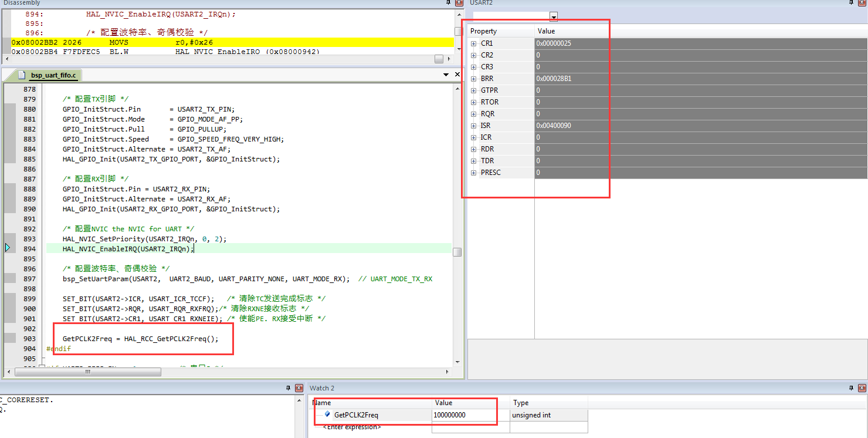Select highlighted MOVS instruction in Disassembly
The width and height of the screenshot is (868, 438).
tap(232, 42)
